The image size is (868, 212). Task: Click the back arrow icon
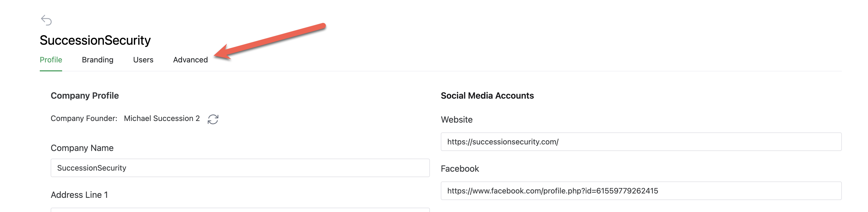pyautogui.click(x=46, y=20)
